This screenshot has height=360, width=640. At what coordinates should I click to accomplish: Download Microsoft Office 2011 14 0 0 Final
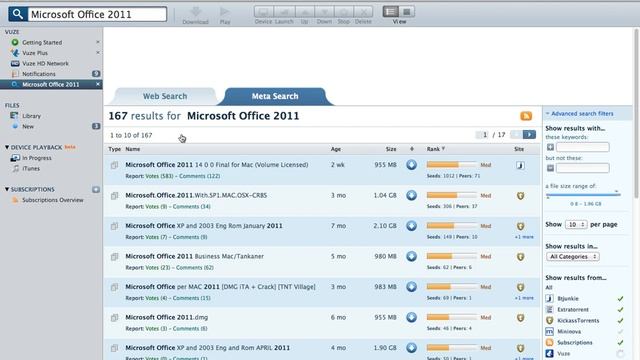pyautogui.click(x=411, y=165)
